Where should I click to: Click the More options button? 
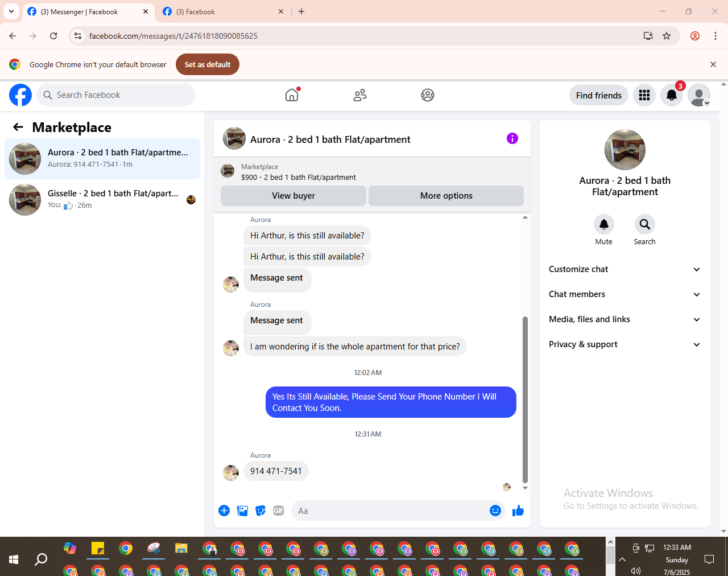click(x=446, y=196)
